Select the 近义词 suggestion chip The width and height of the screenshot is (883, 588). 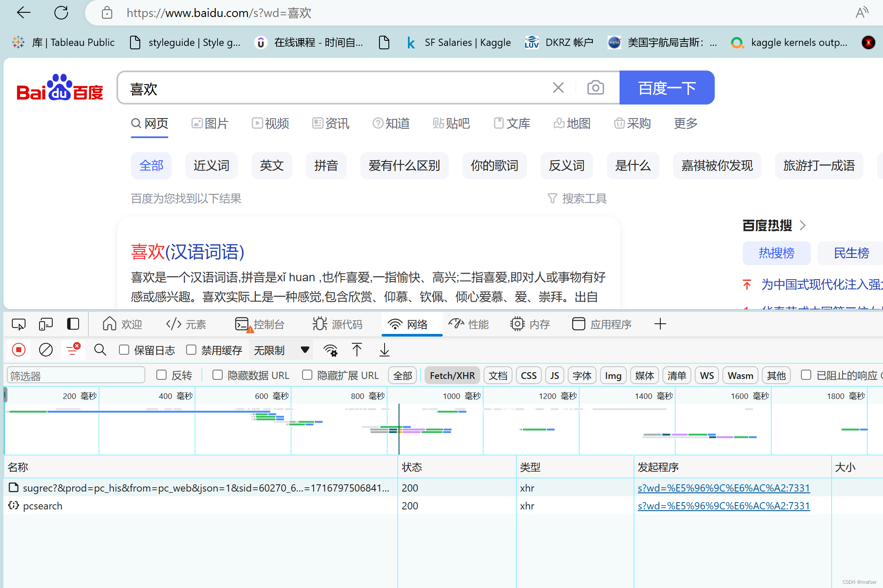[211, 166]
